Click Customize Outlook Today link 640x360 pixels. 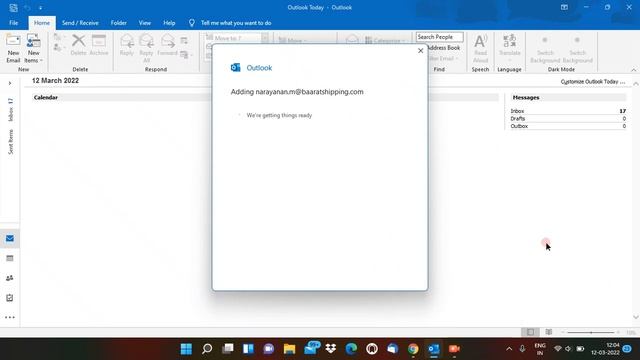[593, 82]
